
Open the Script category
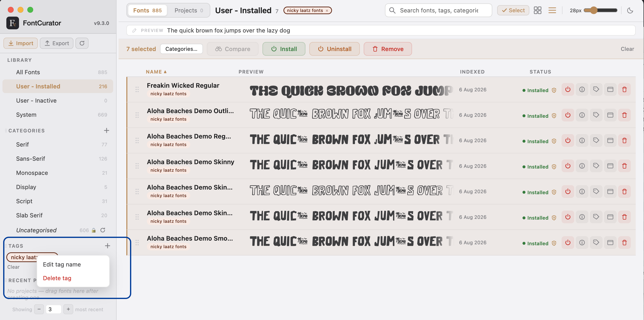pyautogui.click(x=58, y=201)
